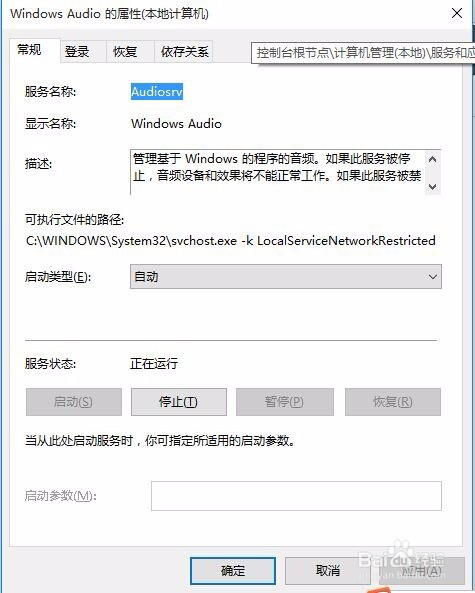Open the 依存关系 tab
This screenshot has height=593, width=475.
point(183,51)
